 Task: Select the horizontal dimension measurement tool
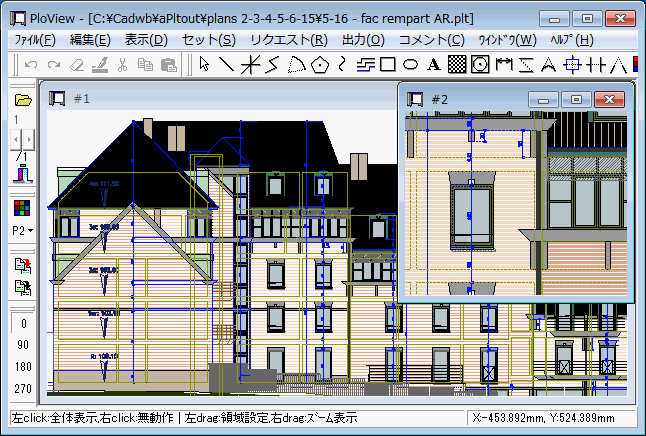click(x=503, y=65)
